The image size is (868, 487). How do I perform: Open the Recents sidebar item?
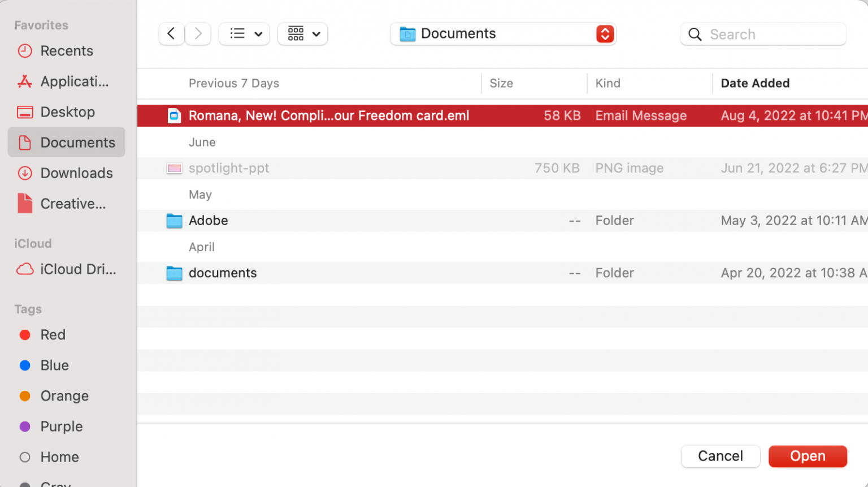click(x=66, y=51)
